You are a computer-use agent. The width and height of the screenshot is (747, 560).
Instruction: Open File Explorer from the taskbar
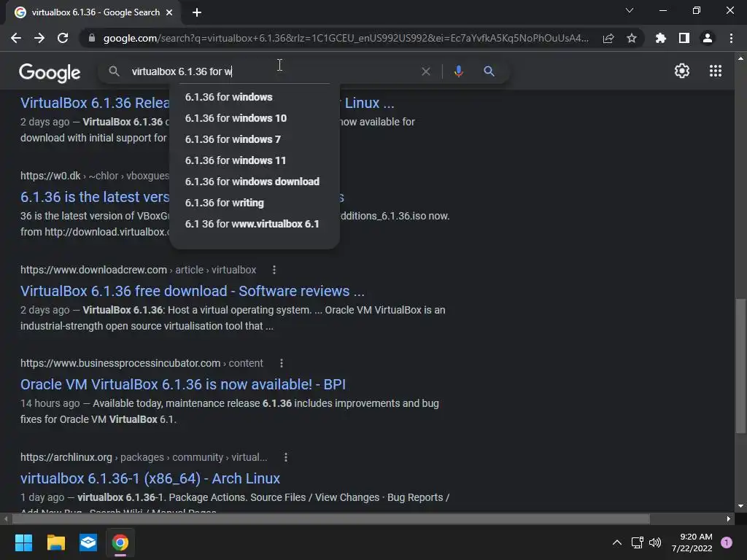coord(55,542)
